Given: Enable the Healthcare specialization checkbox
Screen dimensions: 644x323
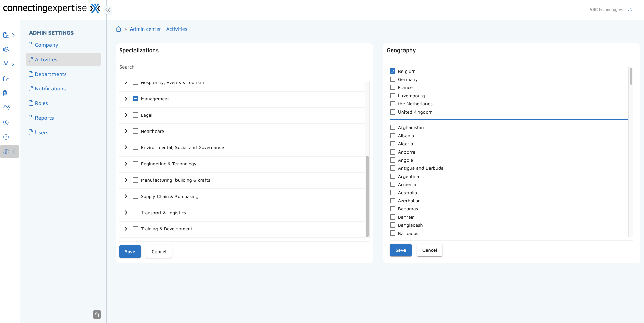Looking at the screenshot, I should [x=136, y=131].
